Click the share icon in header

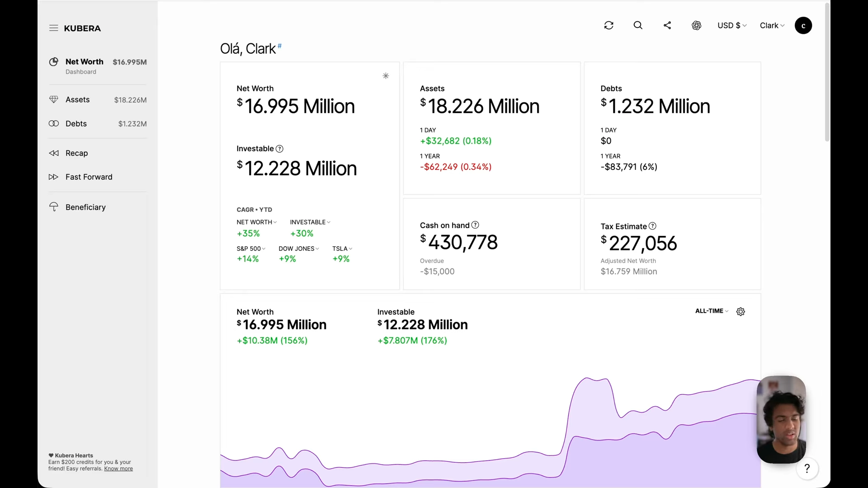667,25
